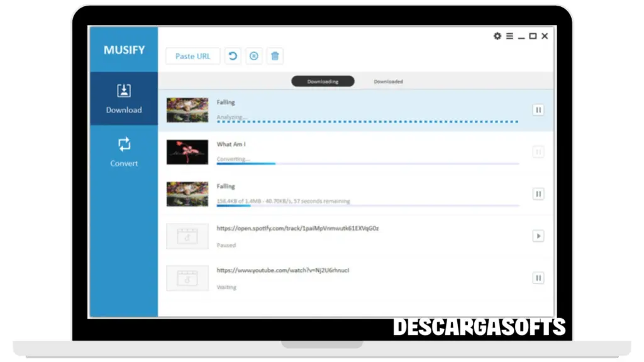
Task: Open the Download section in sidebar
Action: (124, 99)
